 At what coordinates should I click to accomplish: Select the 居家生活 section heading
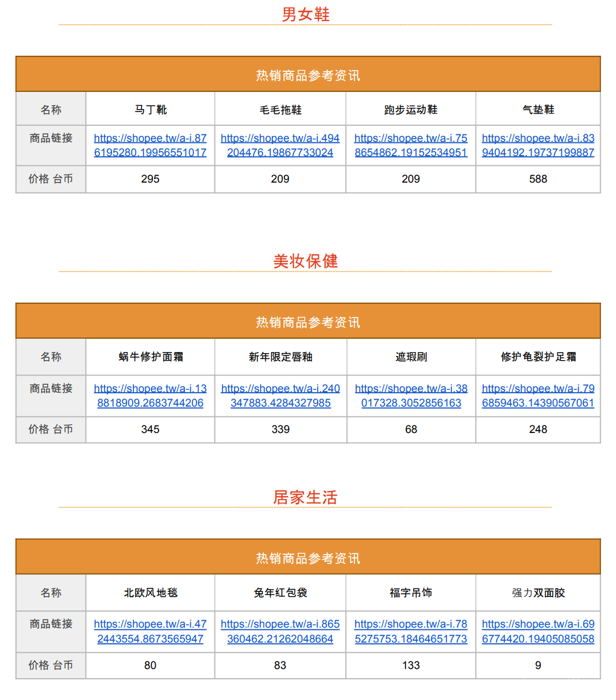click(305, 497)
